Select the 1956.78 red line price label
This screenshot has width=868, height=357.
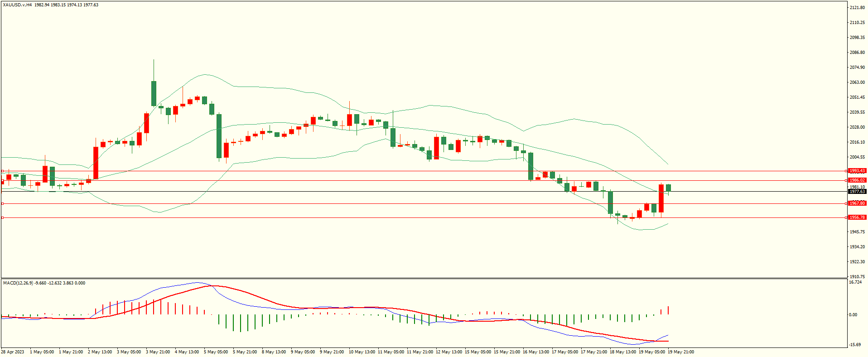(857, 217)
